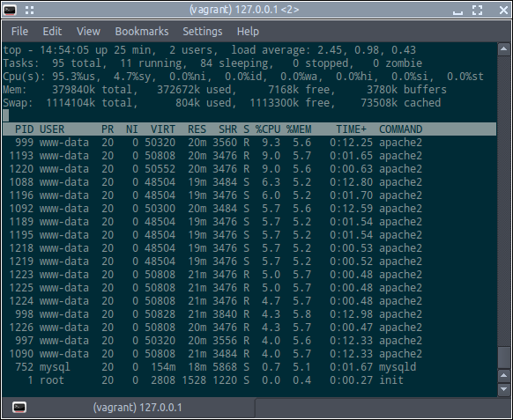Click the terminal icon in the title bar
Viewport: 513px width, 420px height.
click(x=10, y=11)
